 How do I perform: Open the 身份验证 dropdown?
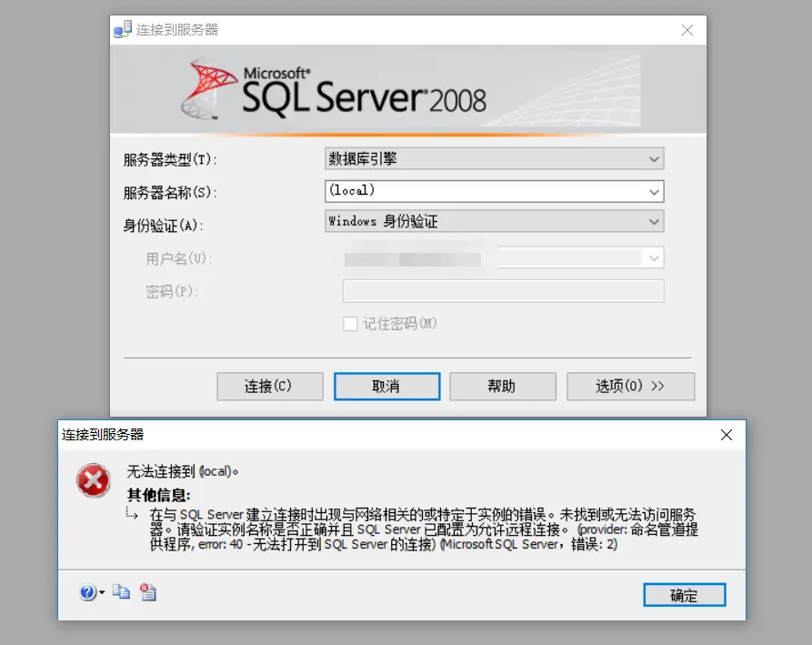[x=494, y=221]
